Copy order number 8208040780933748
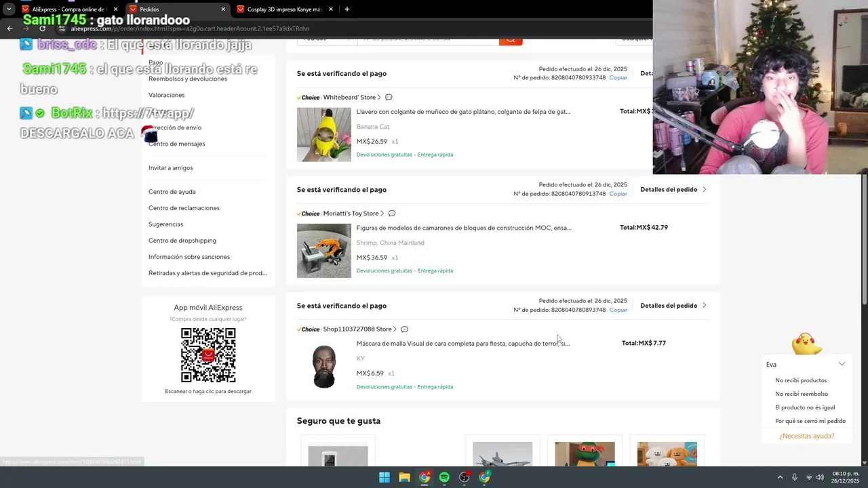 click(618, 78)
